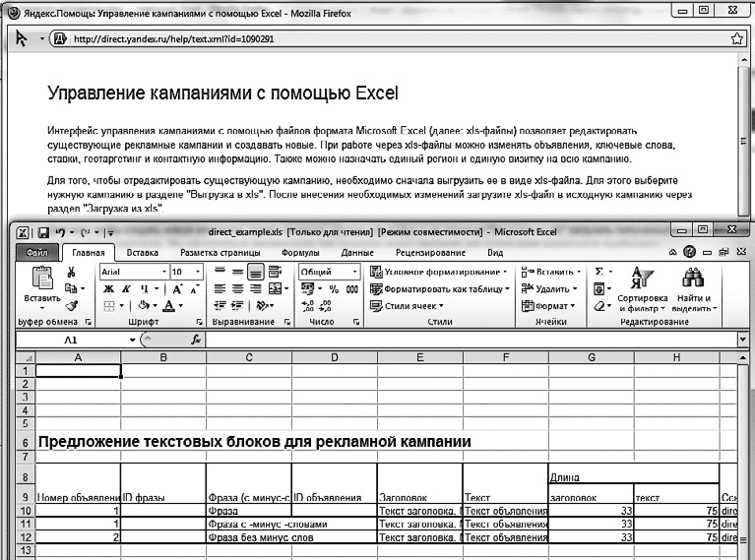Toggle underline formatting (Ч)
Screen dimensions: 755x560
(x=145, y=289)
